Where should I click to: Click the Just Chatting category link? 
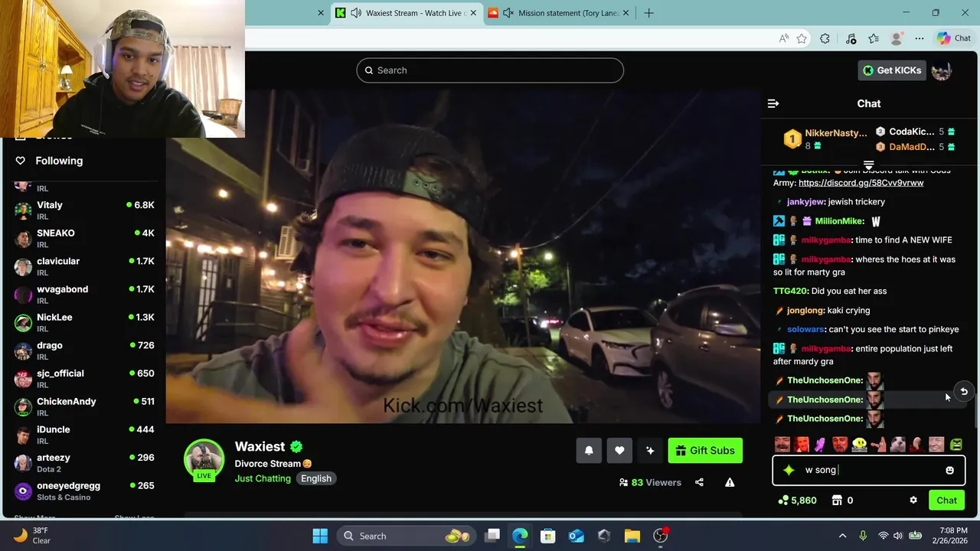(263, 478)
